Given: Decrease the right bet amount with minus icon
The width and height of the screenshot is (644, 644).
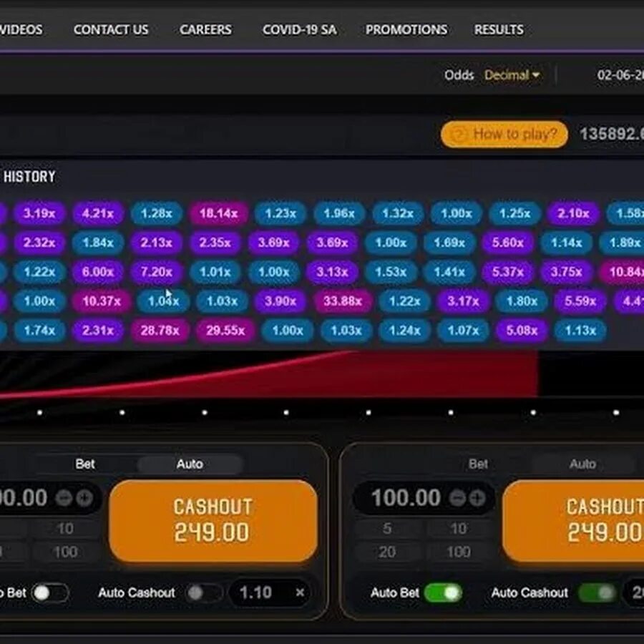Looking at the screenshot, I should [x=457, y=498].
